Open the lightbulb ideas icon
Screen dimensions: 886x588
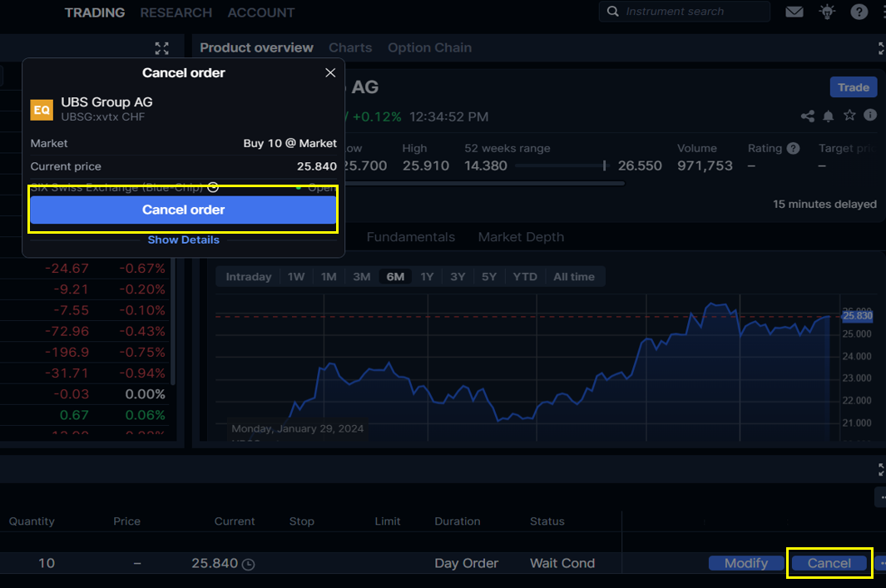[x=827, y=12]
